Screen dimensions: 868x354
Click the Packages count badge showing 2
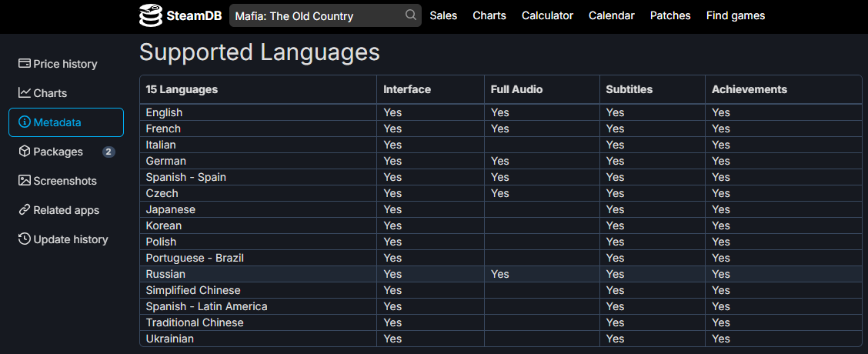(108, 152)
